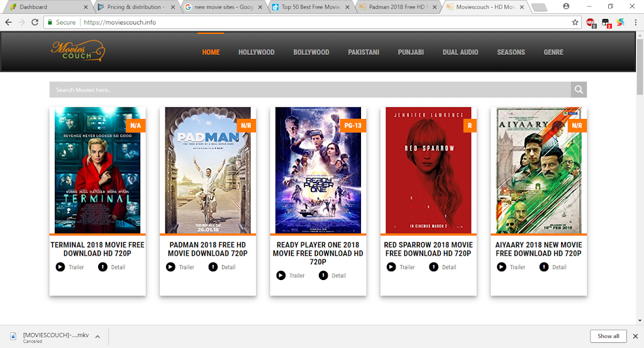Open Terminal detail info icon

(x=103, y=267)
